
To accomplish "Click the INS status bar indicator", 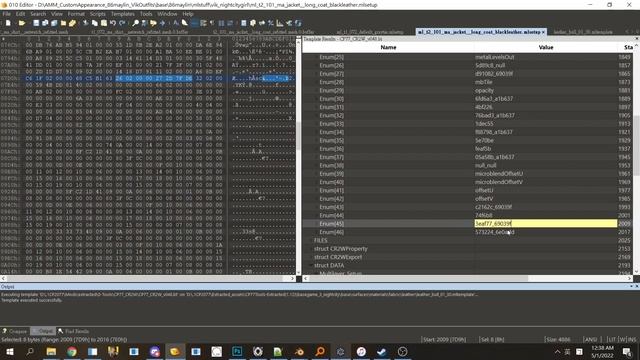I will tap(632, 340).
